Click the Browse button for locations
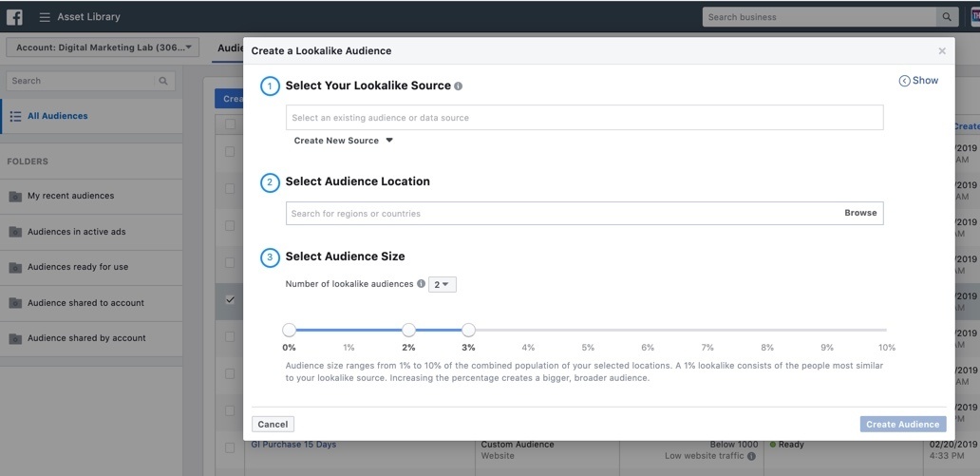Viewport: 980px width, 476px height. (860, 213)
